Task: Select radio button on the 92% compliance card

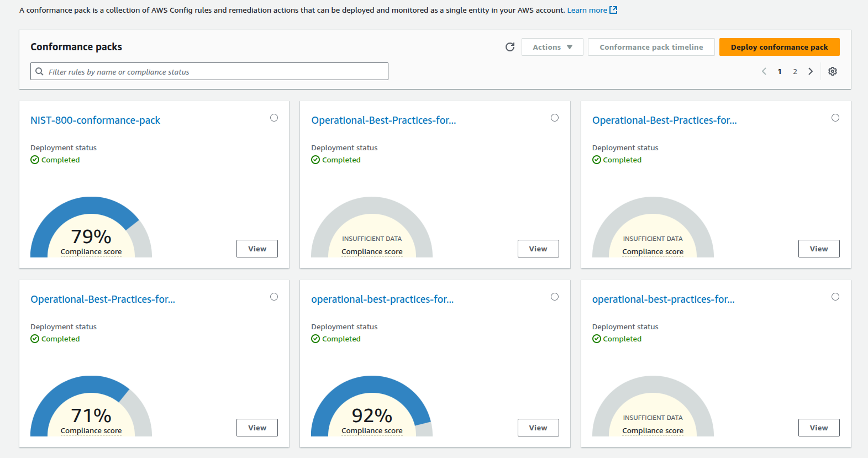Action: tap(555, 297)
